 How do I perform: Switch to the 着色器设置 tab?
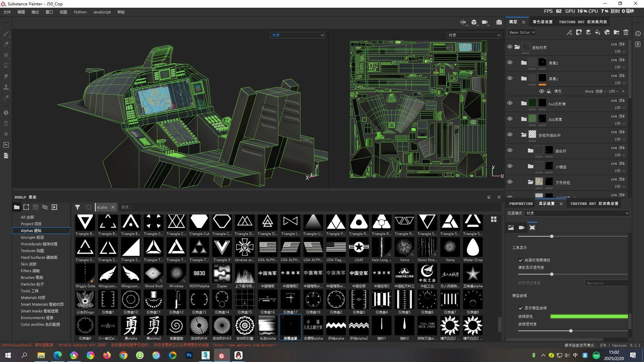(542, 22)
